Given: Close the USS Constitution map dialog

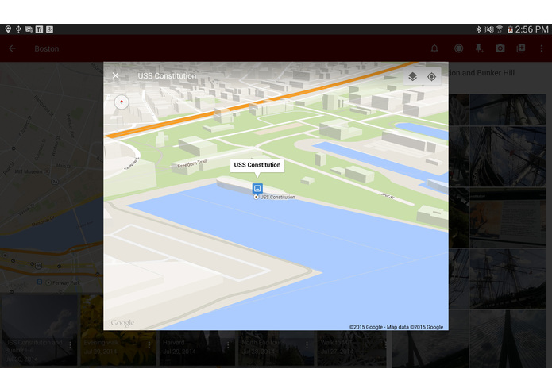Looking at the screenshot, I should pyautogui.click(x=115, y=75).
